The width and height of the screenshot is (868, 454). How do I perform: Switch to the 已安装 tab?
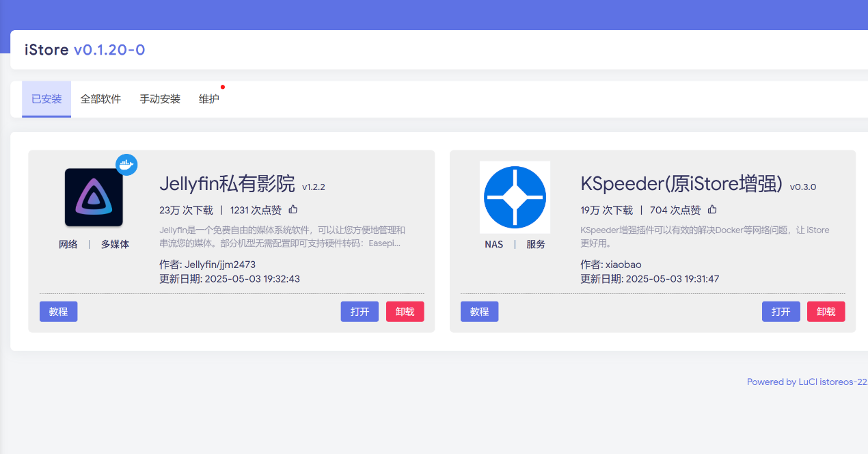[46, 99]
